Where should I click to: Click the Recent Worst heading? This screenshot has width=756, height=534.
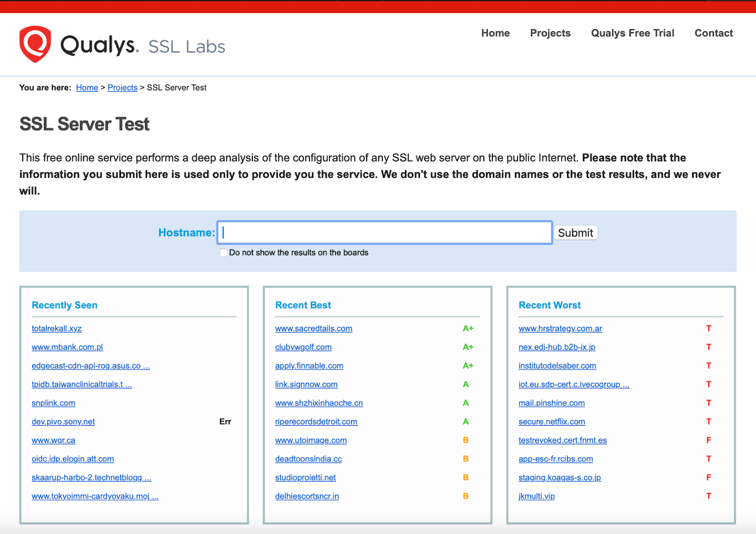[550, 305]
